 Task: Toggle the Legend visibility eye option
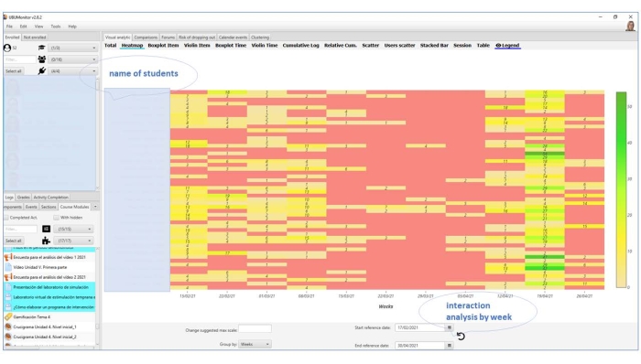(x=507, y=46)
